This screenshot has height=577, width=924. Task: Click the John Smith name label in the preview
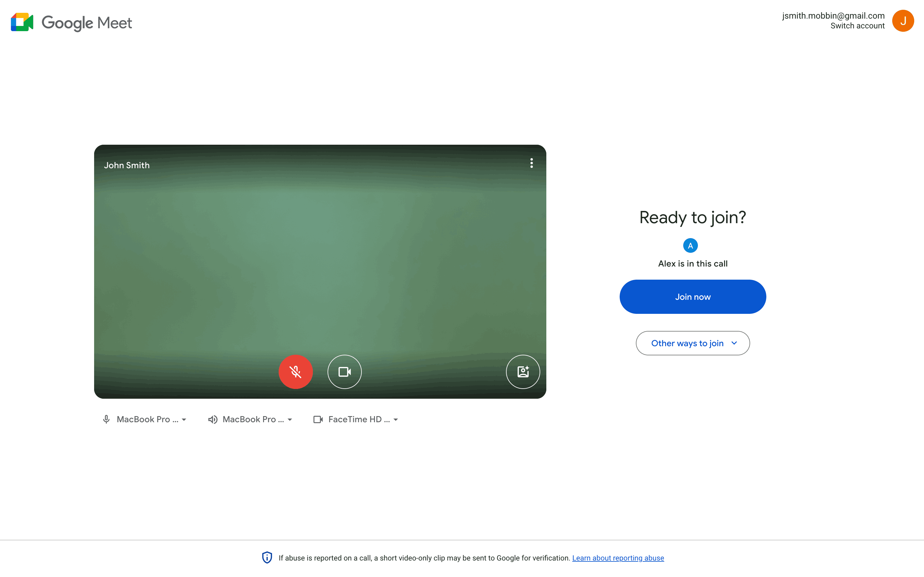click(x=127, y=165)
